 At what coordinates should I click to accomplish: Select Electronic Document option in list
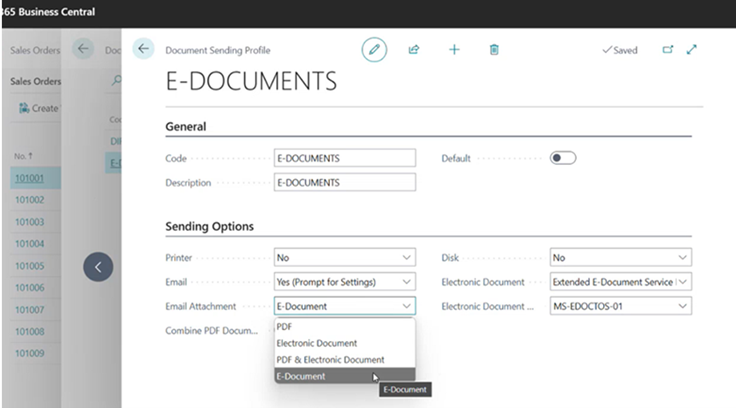pyautogui.click(x=345, y=343)
